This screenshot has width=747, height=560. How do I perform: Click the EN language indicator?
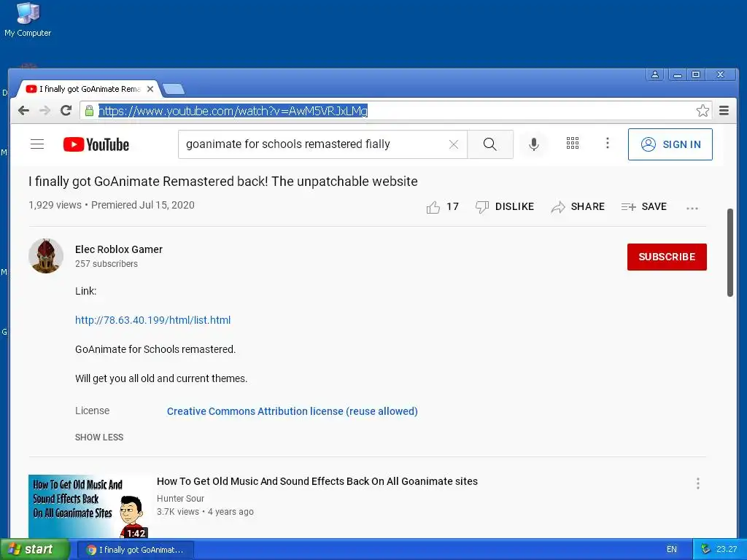[x=672, y=550]
